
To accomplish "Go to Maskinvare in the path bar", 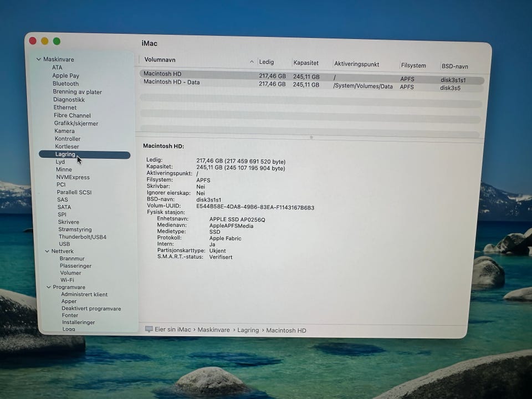I will (213, 330).
